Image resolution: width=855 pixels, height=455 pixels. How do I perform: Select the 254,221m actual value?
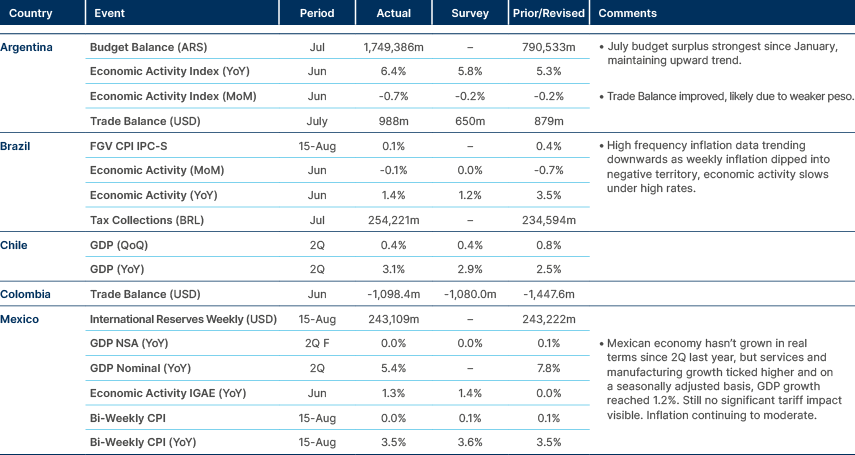click(394, 220)
